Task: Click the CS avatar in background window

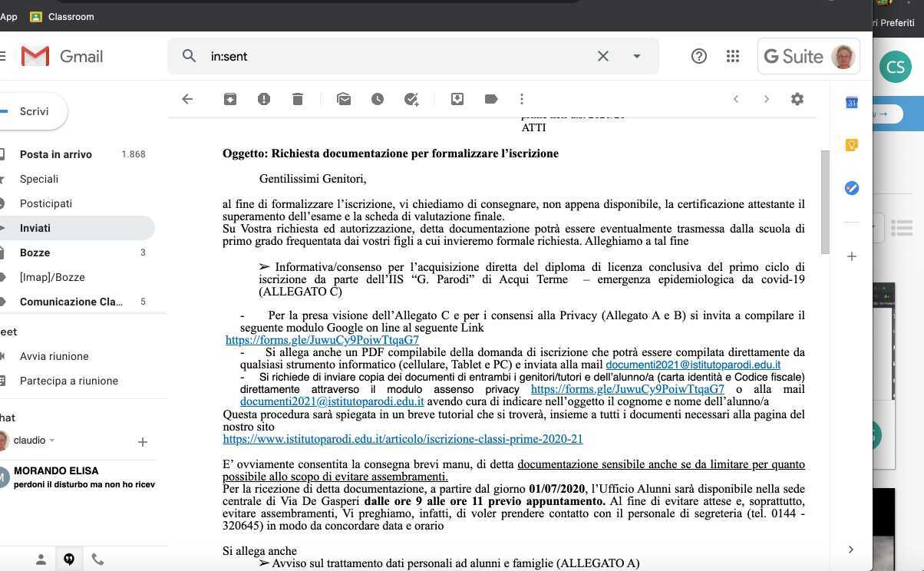Action: tap(895, 68)
